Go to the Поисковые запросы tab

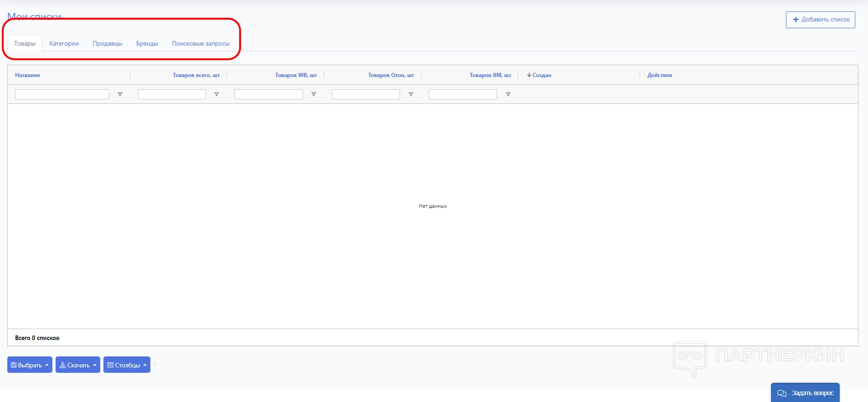click(201, 43)
